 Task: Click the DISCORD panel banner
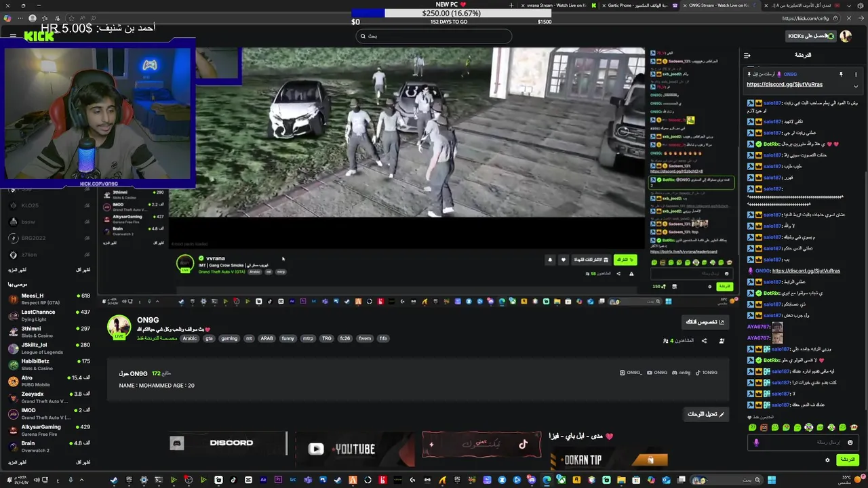[x=227, y=443]
